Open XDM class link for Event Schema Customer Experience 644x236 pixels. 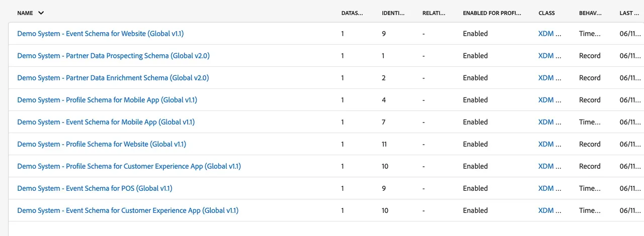549,210
